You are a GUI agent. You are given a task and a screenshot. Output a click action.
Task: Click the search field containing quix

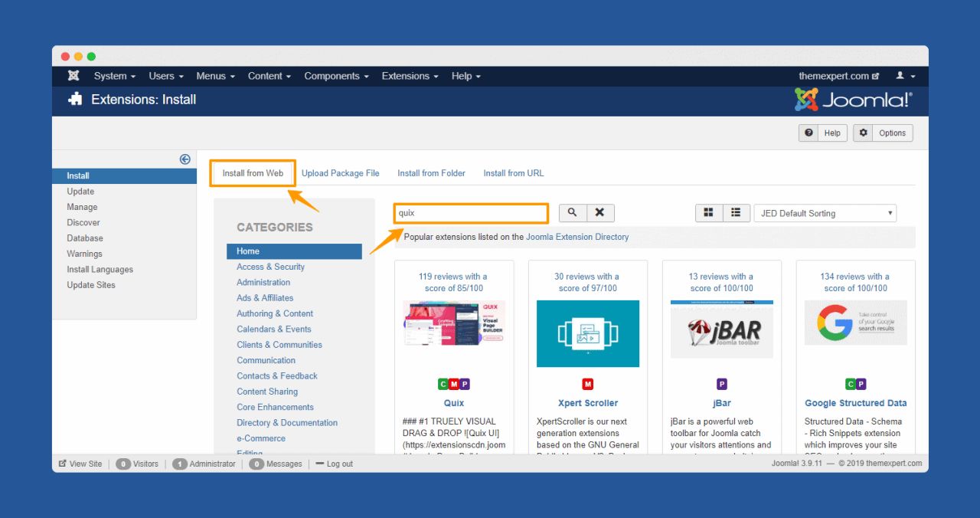(x=472, y=213)
